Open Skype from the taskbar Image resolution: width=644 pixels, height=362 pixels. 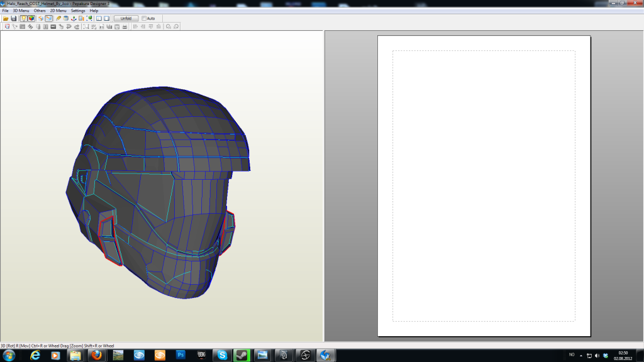click(x=222, y=355)
